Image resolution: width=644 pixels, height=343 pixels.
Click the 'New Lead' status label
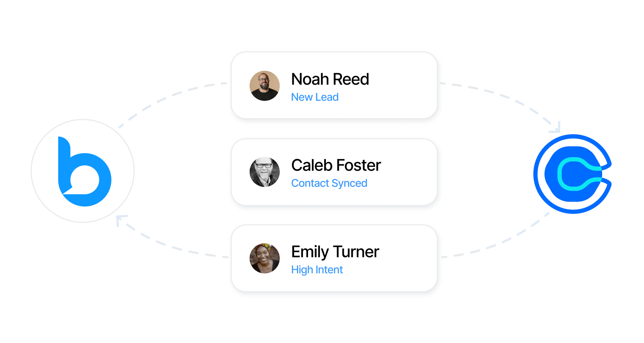pyautogui.click(x=315, y=97)
